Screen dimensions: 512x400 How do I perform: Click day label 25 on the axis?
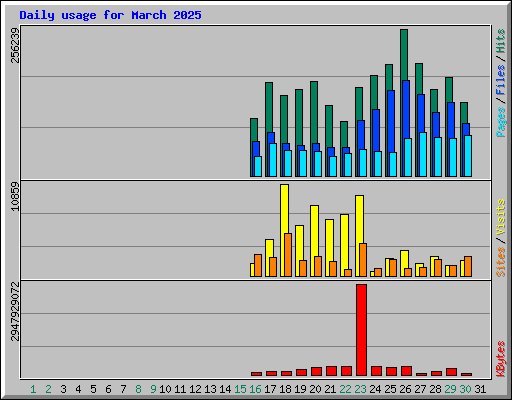point(390,389)
